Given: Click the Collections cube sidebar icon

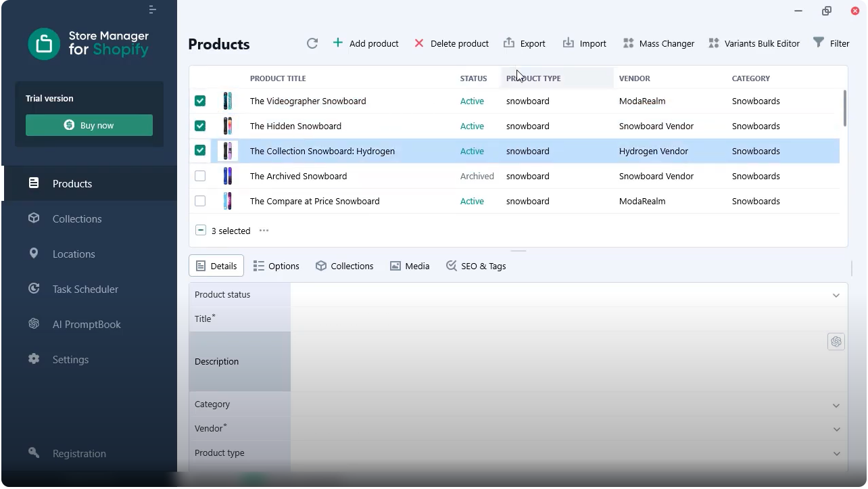Looking at the screenshot, I should tap(34, 218).
